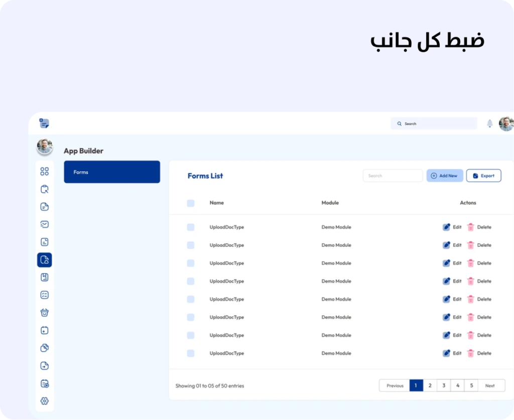Click the pink trash icon in last row
Image resolution: width=514 pixels, height=420 pixels.
click(x=470, y=353)
